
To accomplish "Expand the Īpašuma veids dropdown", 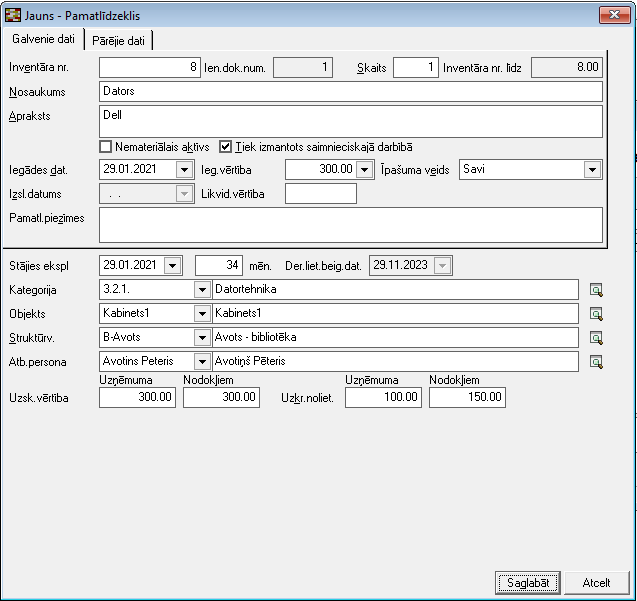I will 592,169.
